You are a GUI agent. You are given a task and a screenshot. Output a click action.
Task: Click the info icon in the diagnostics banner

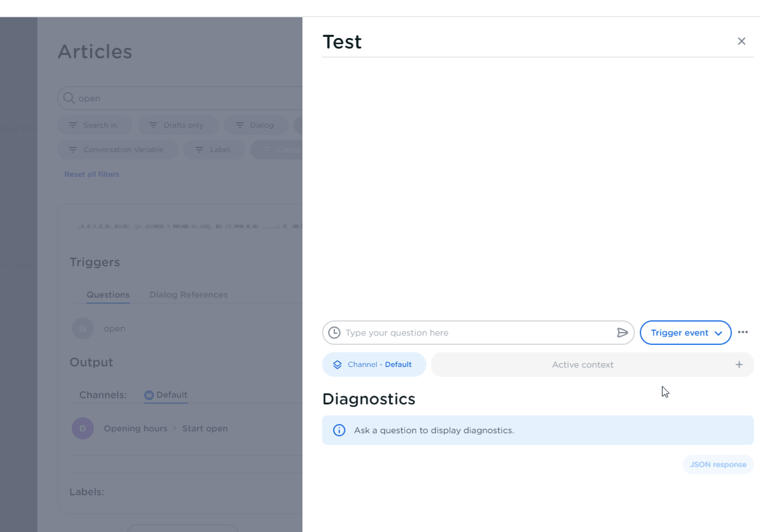[339, 430]
